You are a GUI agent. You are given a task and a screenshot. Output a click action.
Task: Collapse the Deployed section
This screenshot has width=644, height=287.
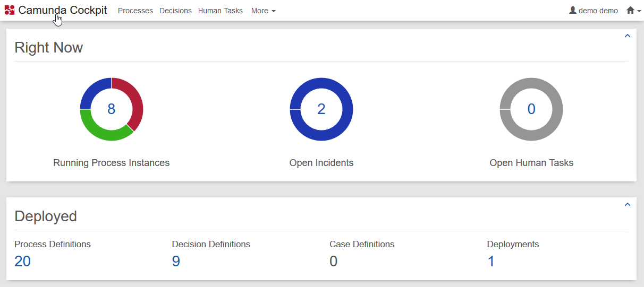627,205
